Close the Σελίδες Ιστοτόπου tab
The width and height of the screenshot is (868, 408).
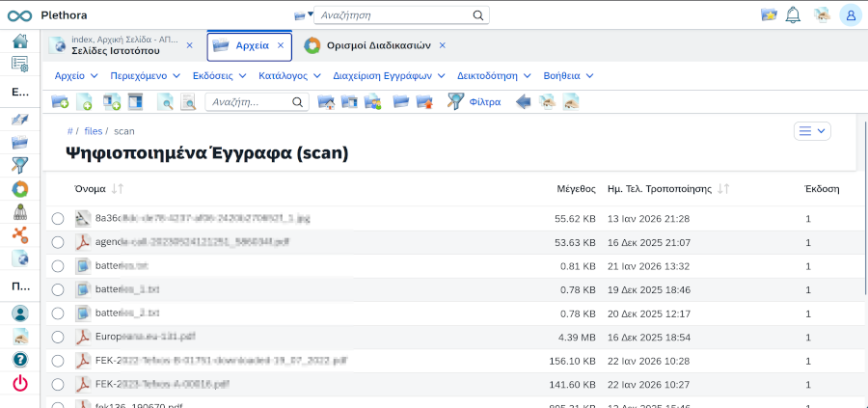(x=189, y=45)
